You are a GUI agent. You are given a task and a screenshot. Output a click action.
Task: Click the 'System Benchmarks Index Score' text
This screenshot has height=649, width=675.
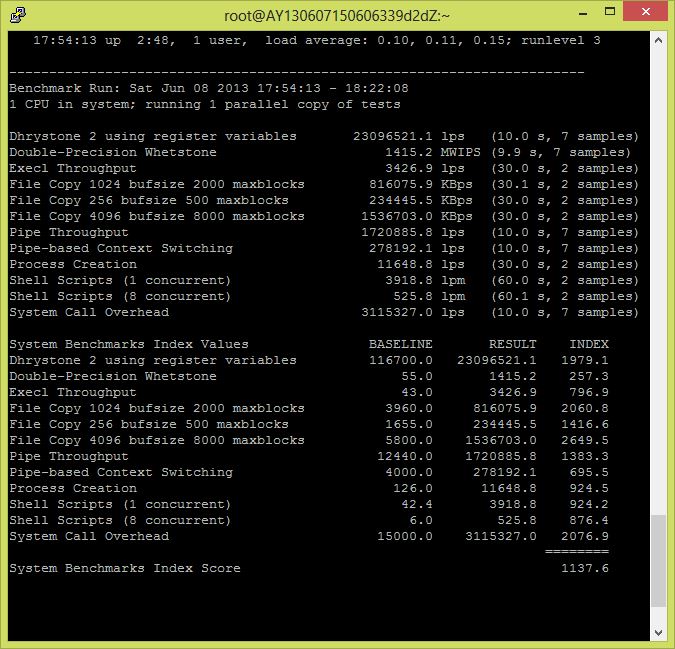tap(125, 569)
